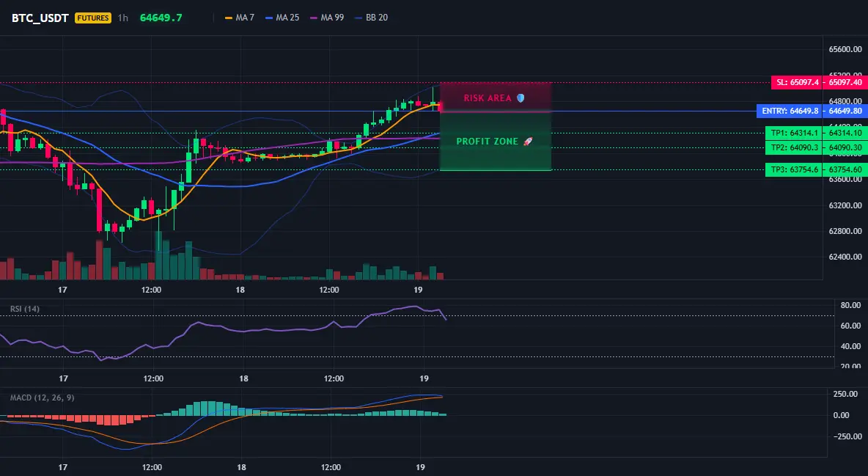Toggle the MA 25 legend indicator
This screenshot has width=868, height=476.
click(x=282, y=18)
